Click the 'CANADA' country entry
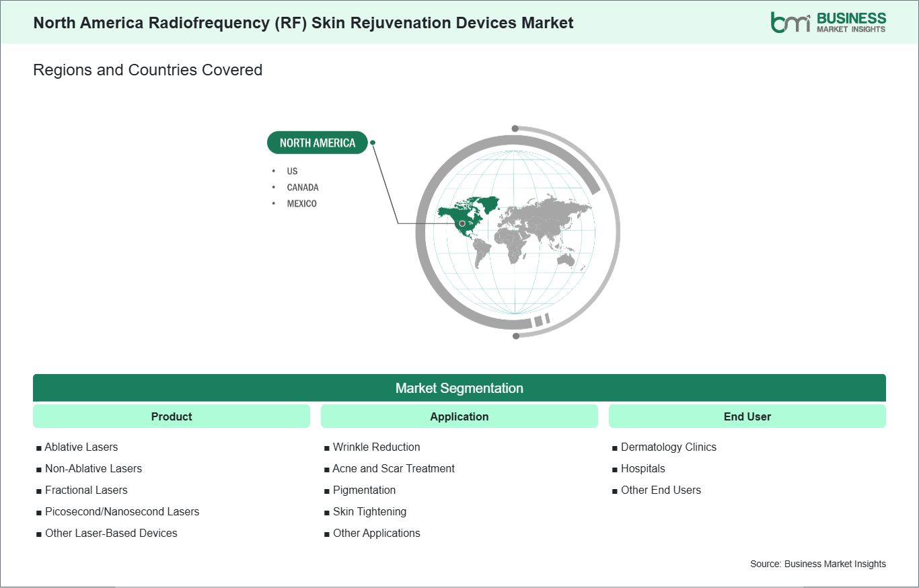Image resolution: width=919 pixels, height=588 pixels. pos(303,187)
